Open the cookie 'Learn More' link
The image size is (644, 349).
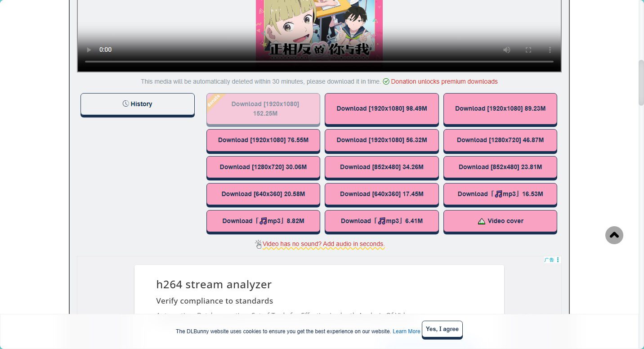pos(406,331)
